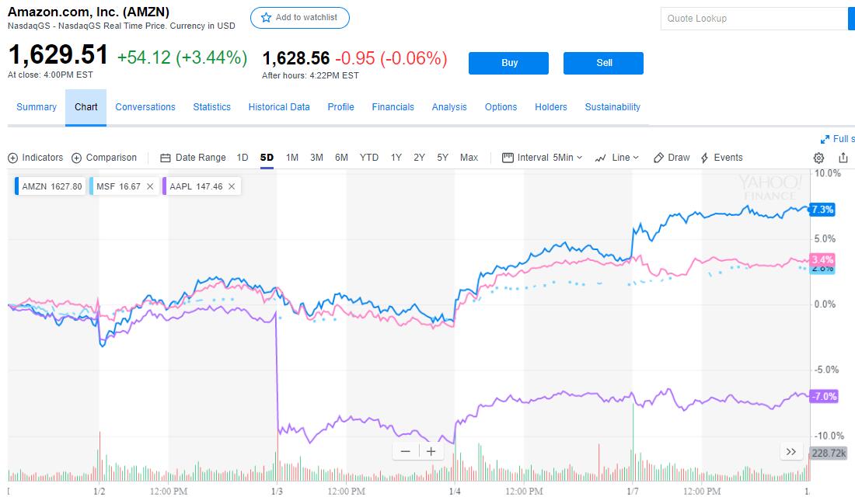The height and width of the screenshot is (504, 855).
Task: Click the share chart icon
Action: tap(843, 158)
